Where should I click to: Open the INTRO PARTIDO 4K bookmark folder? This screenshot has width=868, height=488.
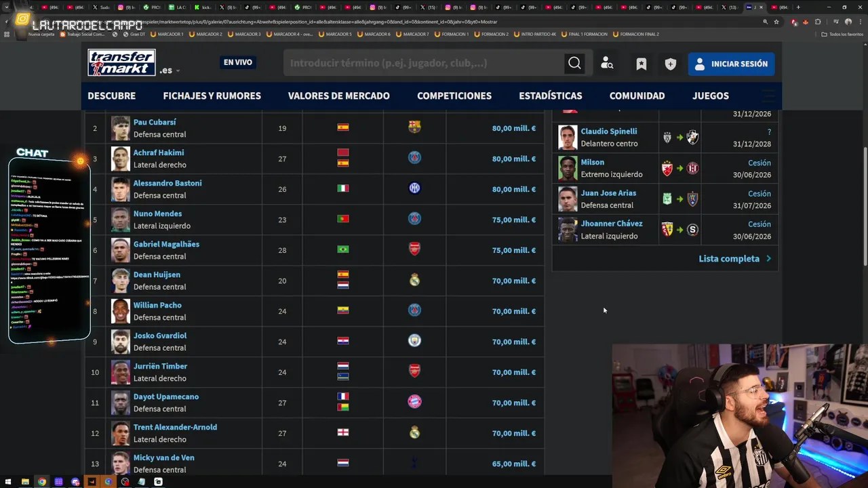tap(535, 34)
